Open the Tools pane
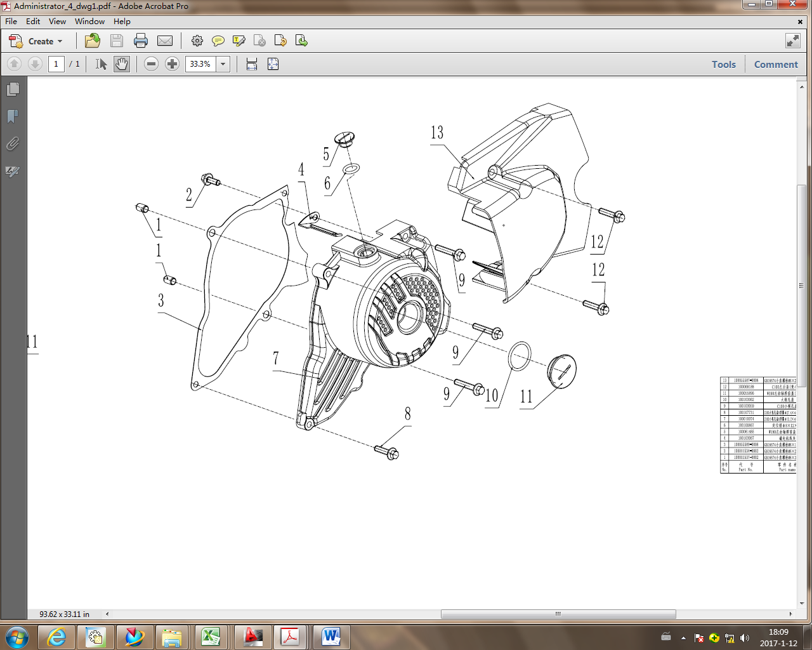812x650 pixels. click(x=723, y=64)
